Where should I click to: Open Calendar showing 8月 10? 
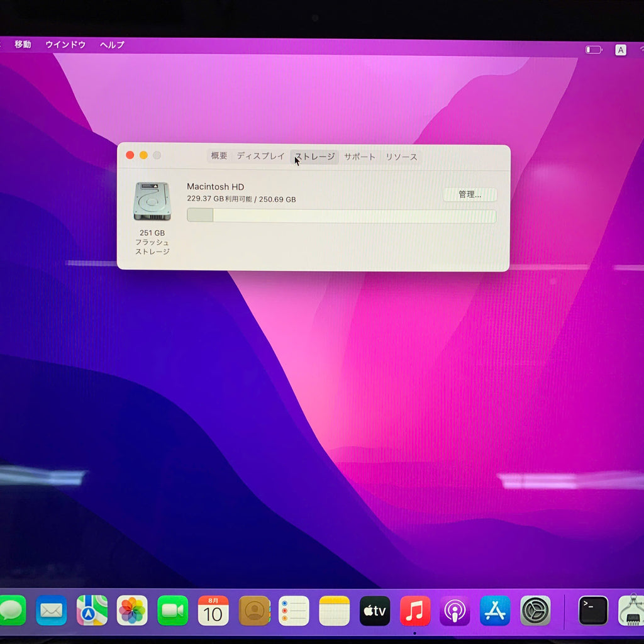213,611
